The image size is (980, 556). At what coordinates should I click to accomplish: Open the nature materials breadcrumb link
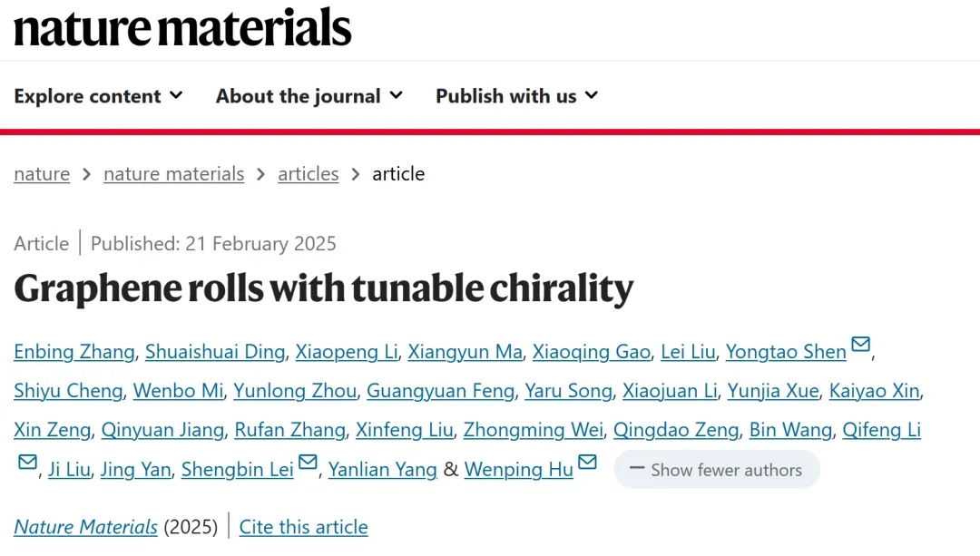pyautogui.click(x=173, y=173)
